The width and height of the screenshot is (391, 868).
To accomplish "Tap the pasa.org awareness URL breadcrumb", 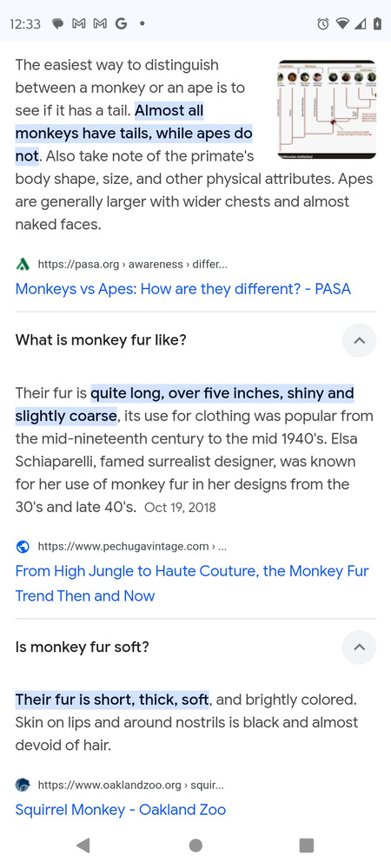I will pos(132,265).
